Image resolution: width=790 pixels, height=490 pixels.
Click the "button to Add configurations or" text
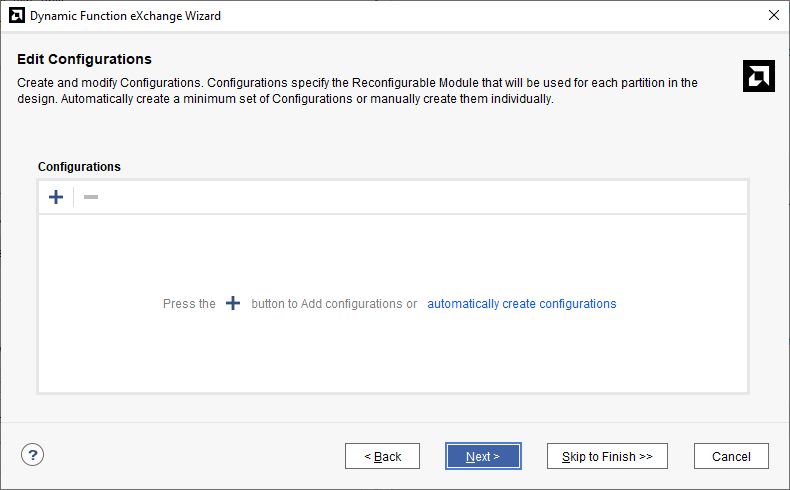pos(334,304)
